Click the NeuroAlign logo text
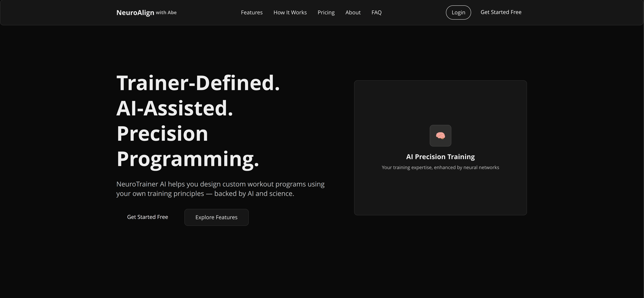The height and width of the screenshot is (298, 644). pos(135,12)
